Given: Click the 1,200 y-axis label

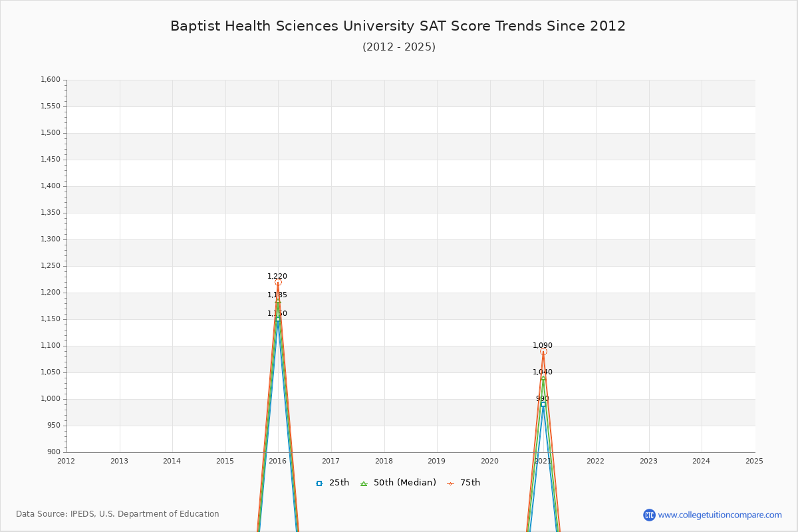Looking at the screenshot, I should coord(51,293).
